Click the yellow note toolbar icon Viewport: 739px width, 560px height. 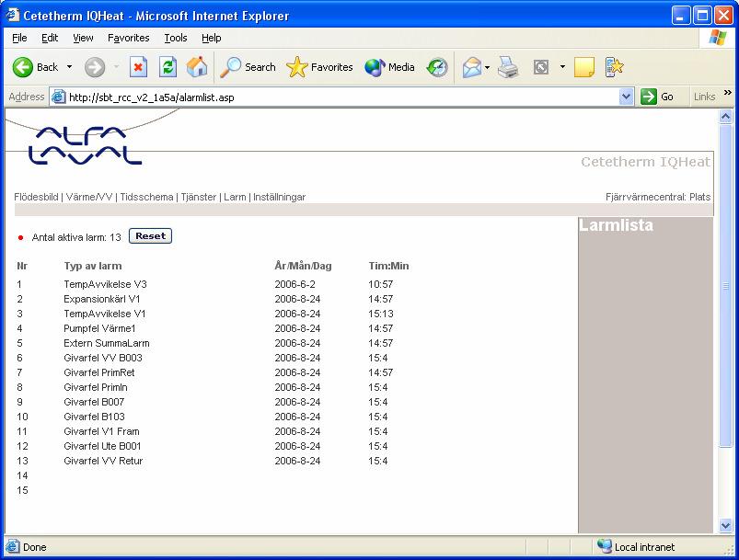584,67
